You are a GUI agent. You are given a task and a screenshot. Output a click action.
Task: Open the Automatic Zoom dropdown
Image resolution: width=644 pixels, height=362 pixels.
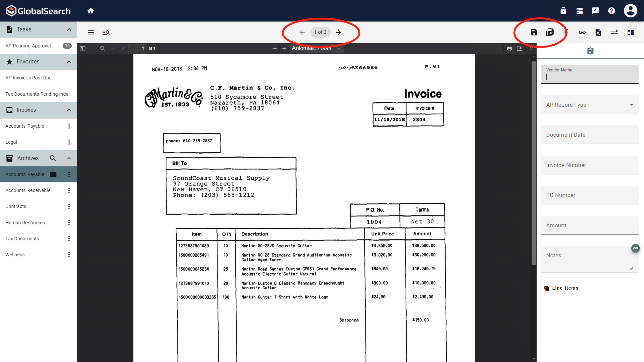(316, 48)
